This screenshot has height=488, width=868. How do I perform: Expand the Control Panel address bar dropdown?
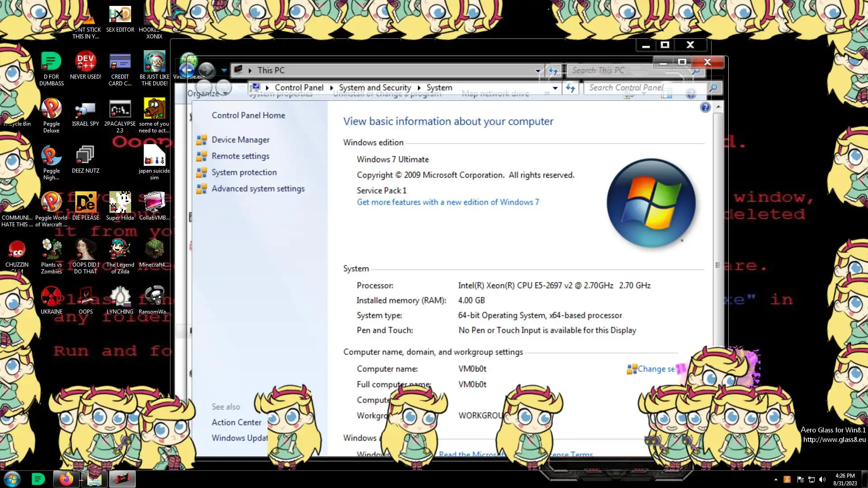coord(555,88)
